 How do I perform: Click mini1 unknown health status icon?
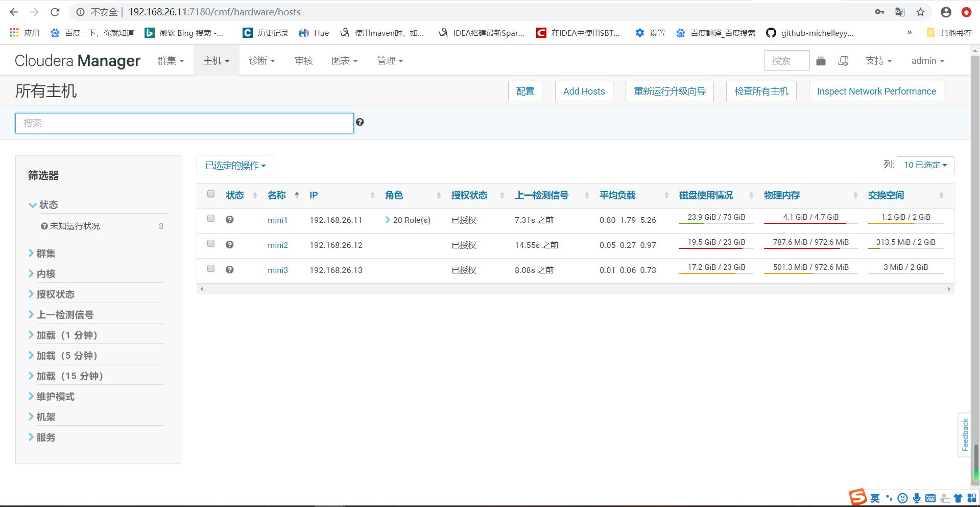[230, 219]
